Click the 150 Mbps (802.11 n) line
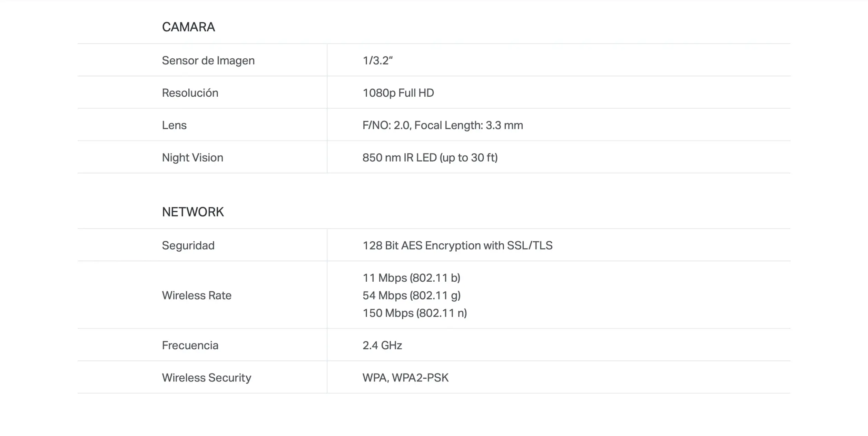 [415, 313]
